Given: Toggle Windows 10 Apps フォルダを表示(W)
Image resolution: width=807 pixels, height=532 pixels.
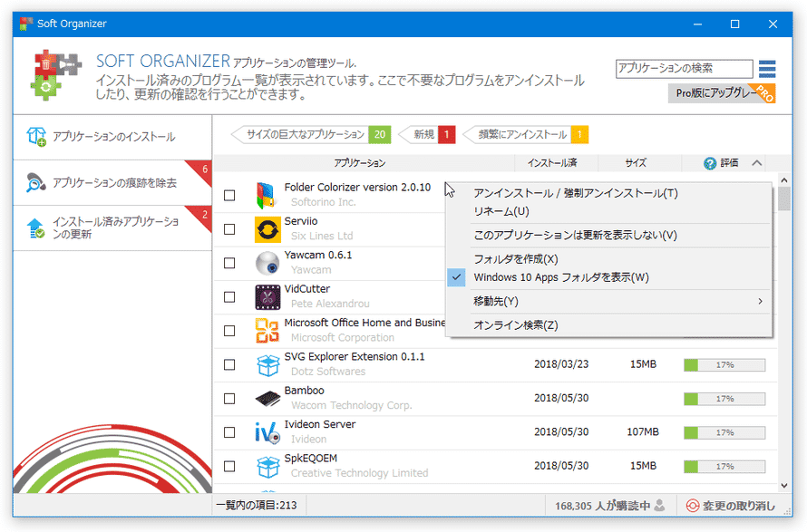Looking at the screenshot, I should (x=608, y=278).
